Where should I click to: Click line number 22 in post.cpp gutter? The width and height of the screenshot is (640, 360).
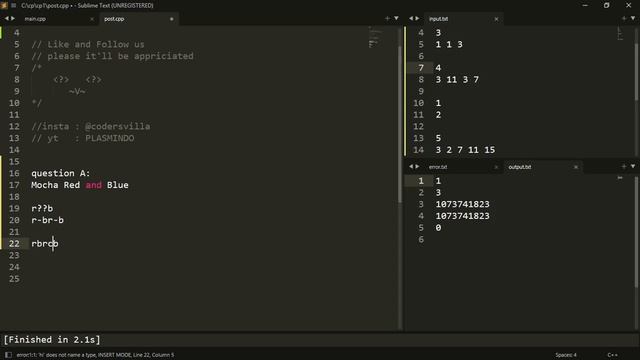coord(14,244)
